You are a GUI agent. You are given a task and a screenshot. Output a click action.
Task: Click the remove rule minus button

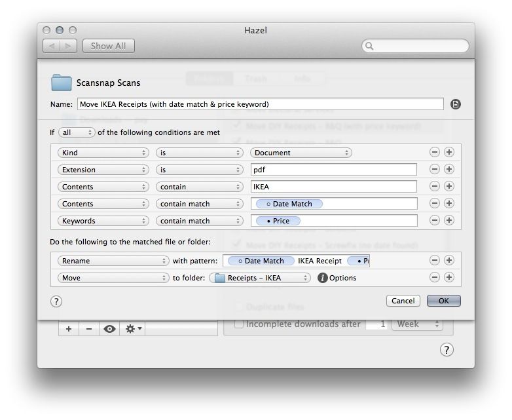tap(89, 328)
